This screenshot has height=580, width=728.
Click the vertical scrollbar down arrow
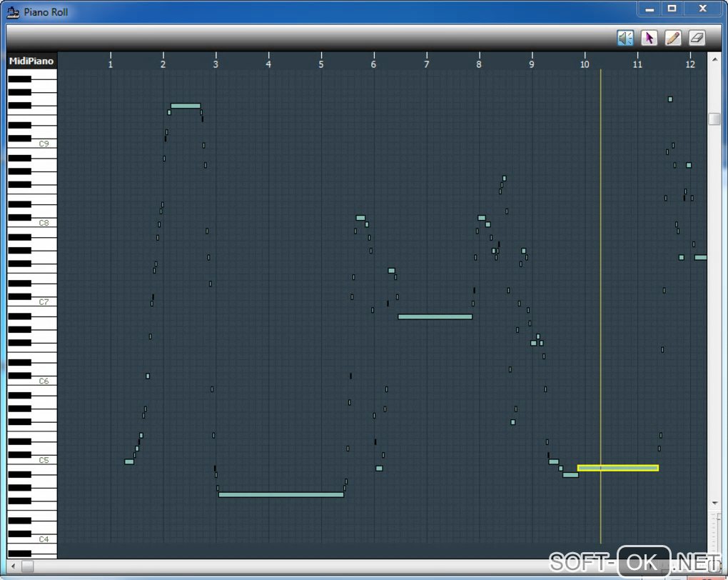pos(714,503)
